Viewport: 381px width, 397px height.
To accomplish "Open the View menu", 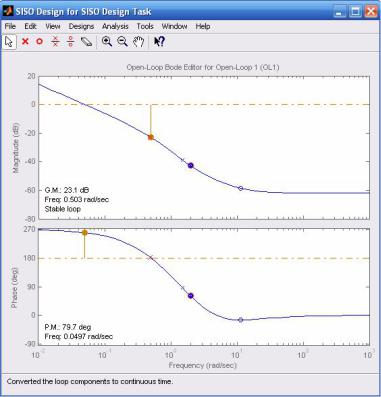I will click(53, 26).
